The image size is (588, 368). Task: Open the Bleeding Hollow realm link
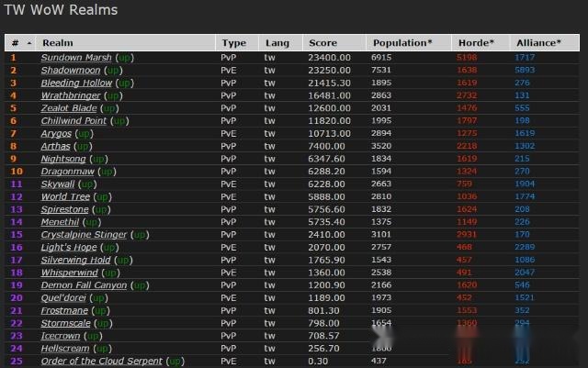point(76,83)
